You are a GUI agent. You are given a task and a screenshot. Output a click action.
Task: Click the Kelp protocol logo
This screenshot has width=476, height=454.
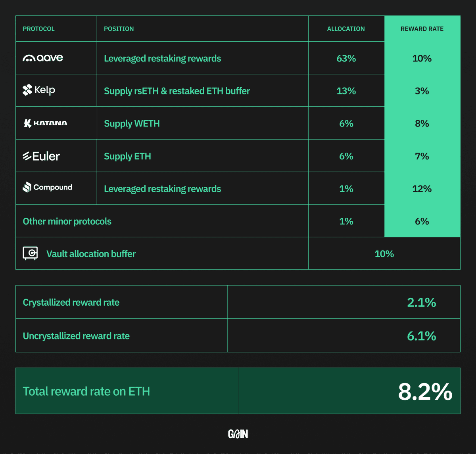[39, 90]
